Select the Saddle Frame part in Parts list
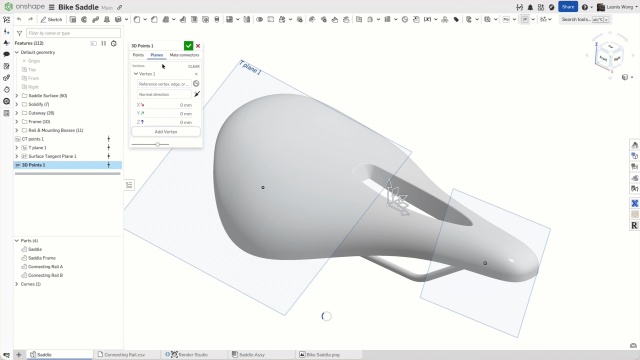The height and width of the screenshot is (360, 640). (42, 258)
